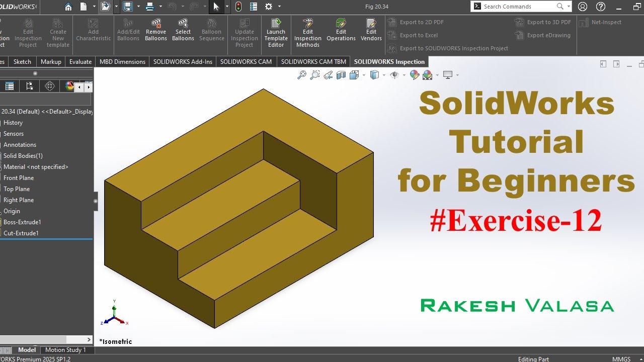
Task: Click the user account login icon
Action: pyautogui.click(x=583, y=7)
